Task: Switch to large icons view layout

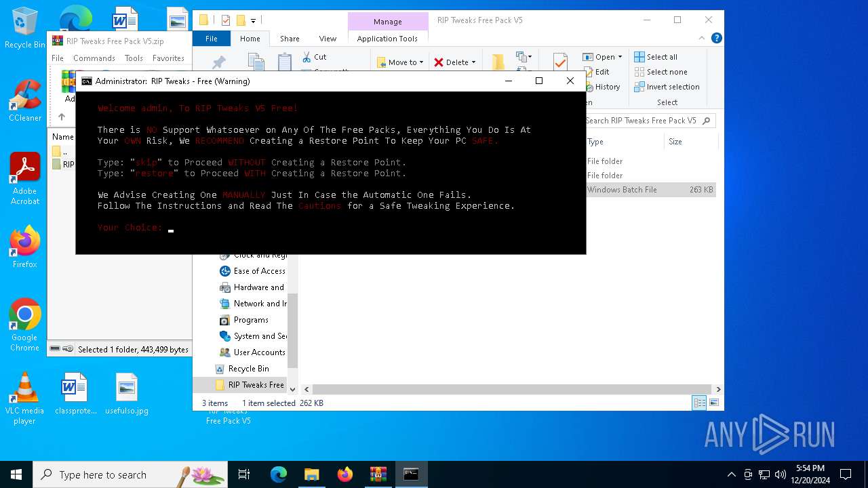Action: point(713,403)
